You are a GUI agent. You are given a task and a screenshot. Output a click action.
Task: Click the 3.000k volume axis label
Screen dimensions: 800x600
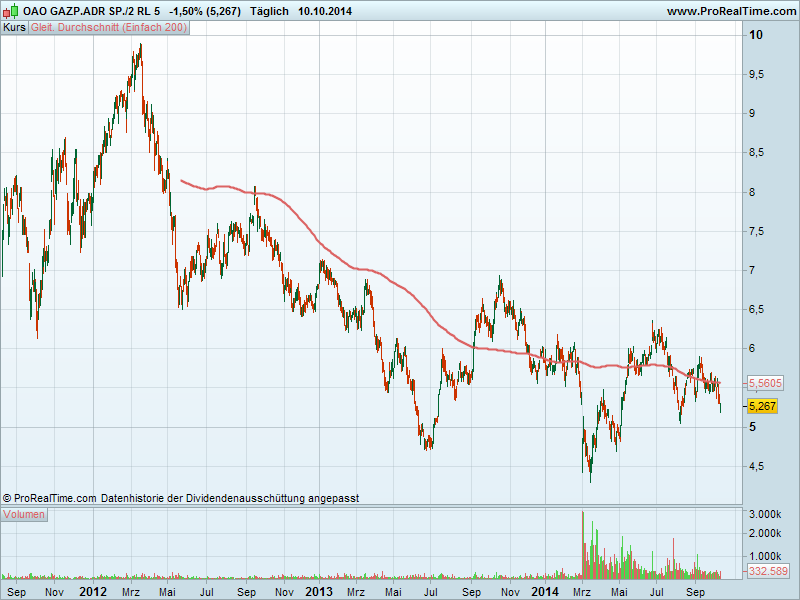765,514
